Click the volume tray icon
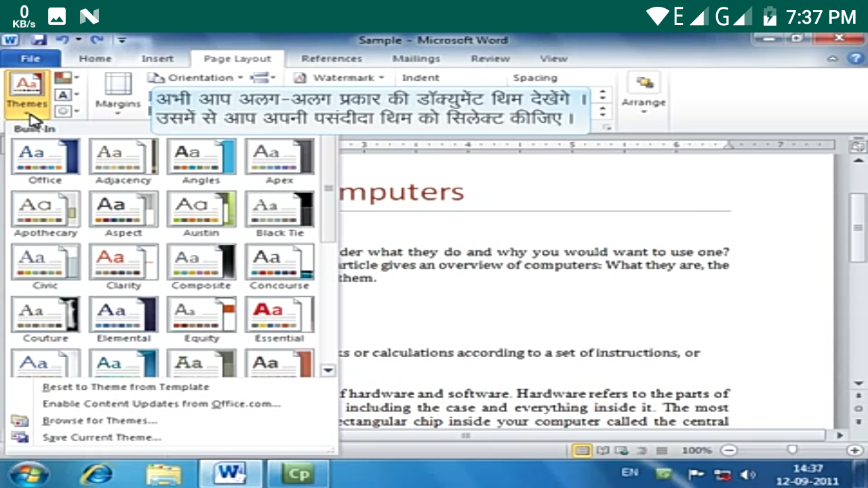Image resolution: width=868 pixels, height=488 pixels. 749,474
